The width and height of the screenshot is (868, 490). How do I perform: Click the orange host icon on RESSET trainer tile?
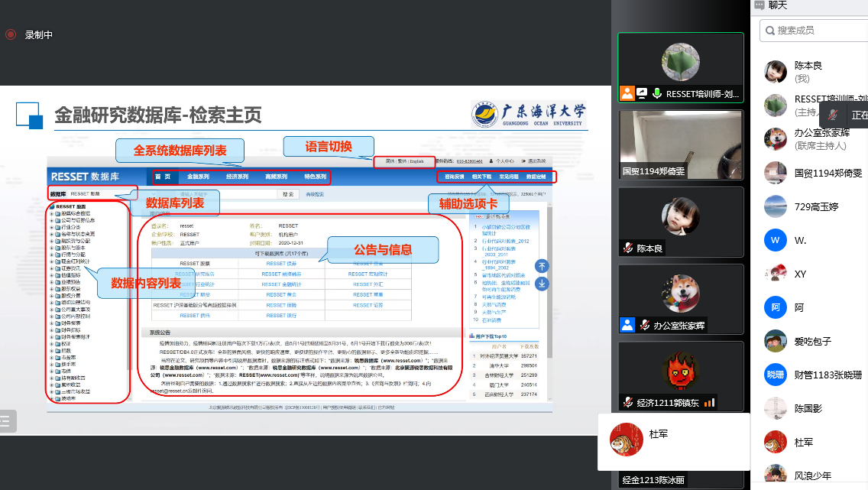tap(627, 94)
